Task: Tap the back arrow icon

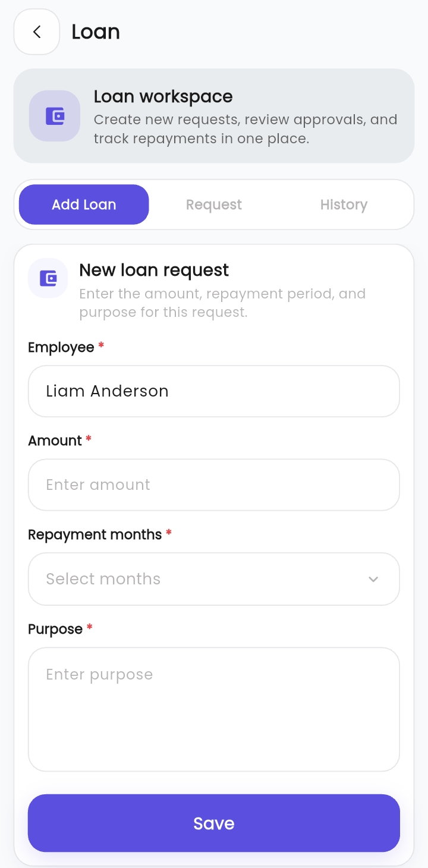Action: 37,32
